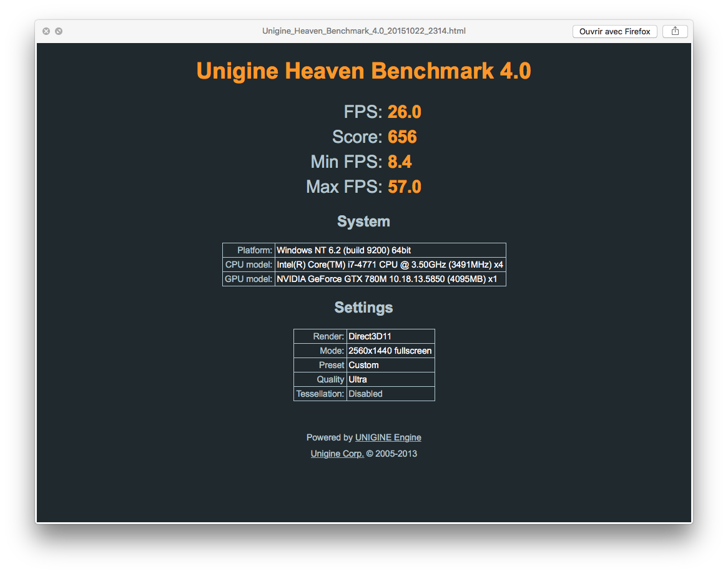Click the 'Mode:' label cell
The height and width of the screenshot is (574, 728).
pyautogui.click(x=320, y=351)
